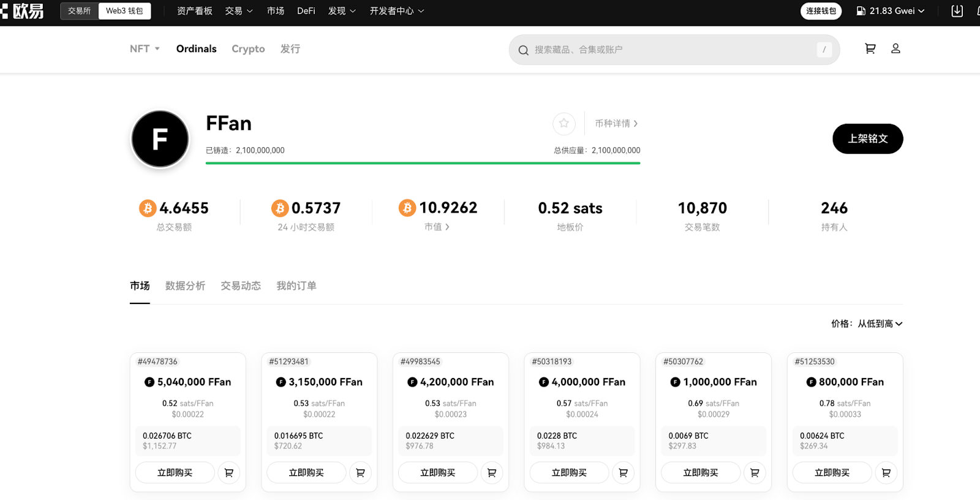
Task: Click Bitcoin icon beside 4.6455
Action: coord(148,208)
